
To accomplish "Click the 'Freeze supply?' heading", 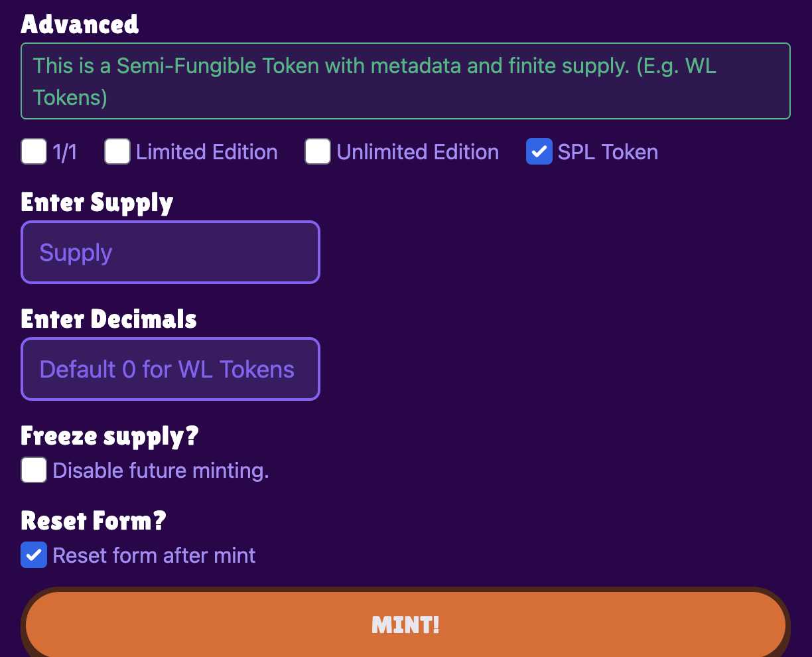I will (x=110, y=436).
